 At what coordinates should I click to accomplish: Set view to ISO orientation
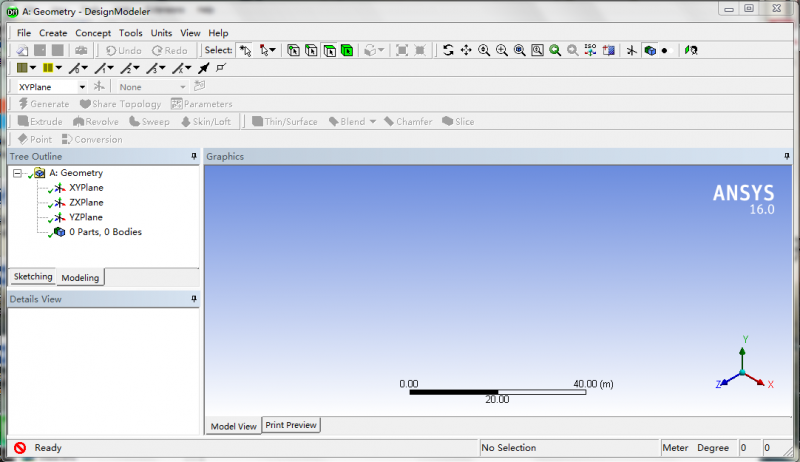(x=590, y=50)
